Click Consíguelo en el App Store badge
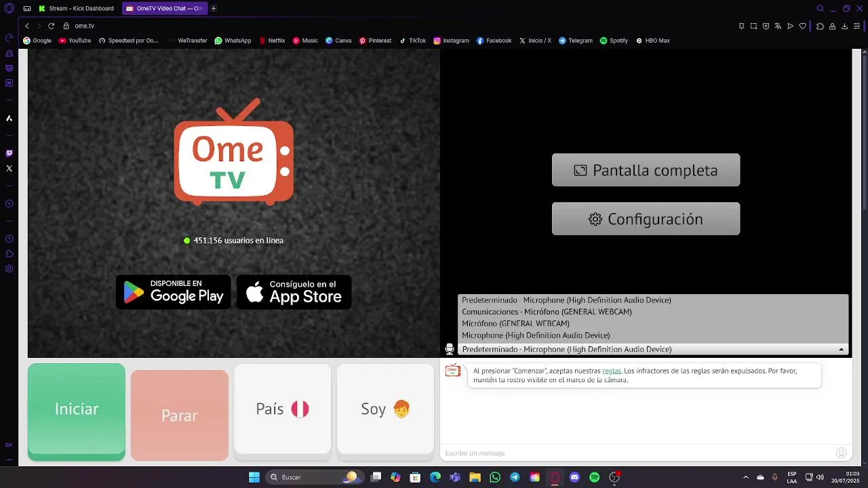 point(294,292)
